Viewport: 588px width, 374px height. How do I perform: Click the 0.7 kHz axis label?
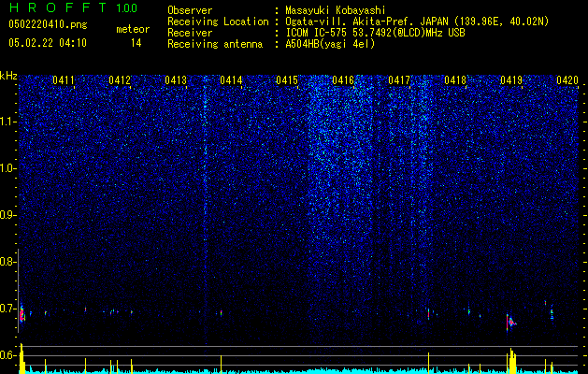pyautogui.click(x=7, y=309)
